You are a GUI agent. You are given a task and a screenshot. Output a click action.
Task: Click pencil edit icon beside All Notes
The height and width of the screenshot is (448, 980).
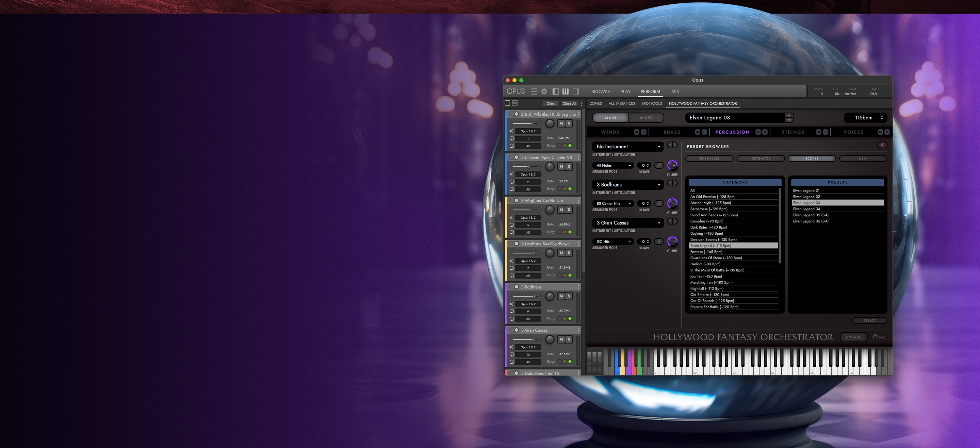(x=659, y=165)
